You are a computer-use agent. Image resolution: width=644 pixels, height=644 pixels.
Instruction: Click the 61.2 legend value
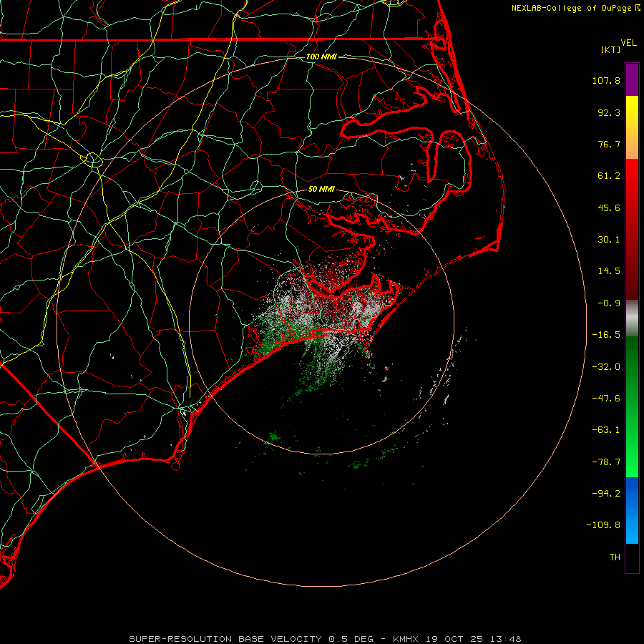[x=609, y=176]
